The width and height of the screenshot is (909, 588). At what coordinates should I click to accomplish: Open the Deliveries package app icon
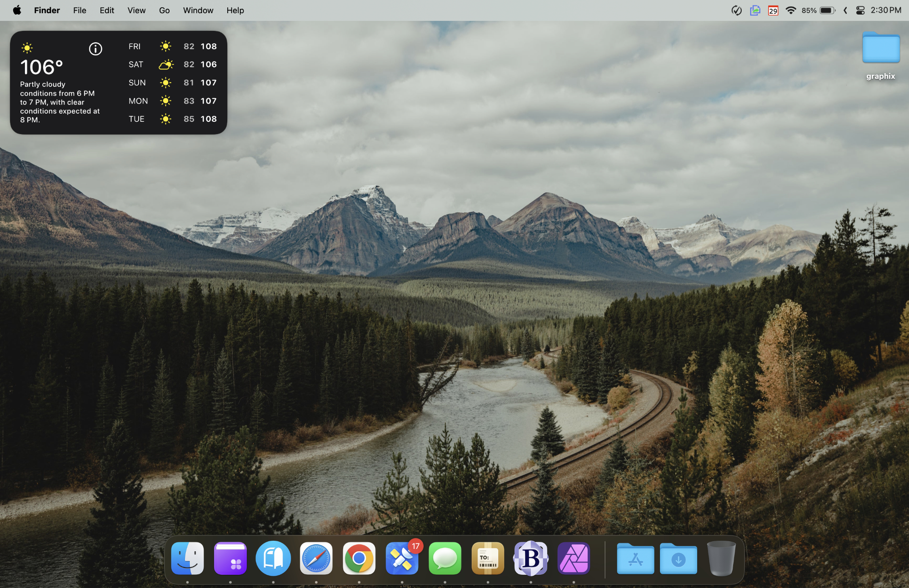tap(488, 558)
